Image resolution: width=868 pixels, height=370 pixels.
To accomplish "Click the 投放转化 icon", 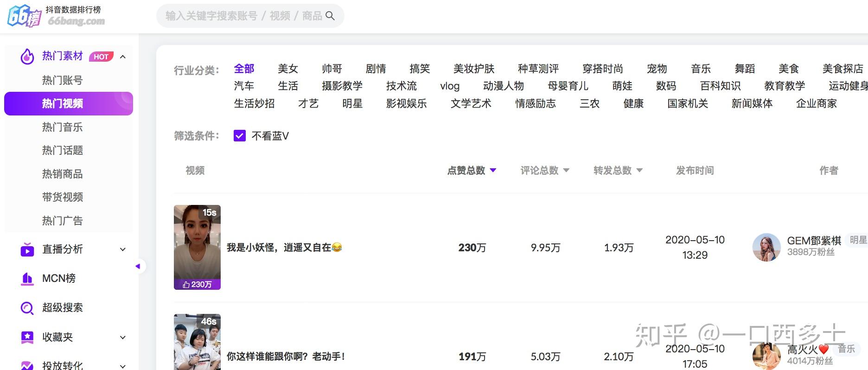I will point(27,365).
